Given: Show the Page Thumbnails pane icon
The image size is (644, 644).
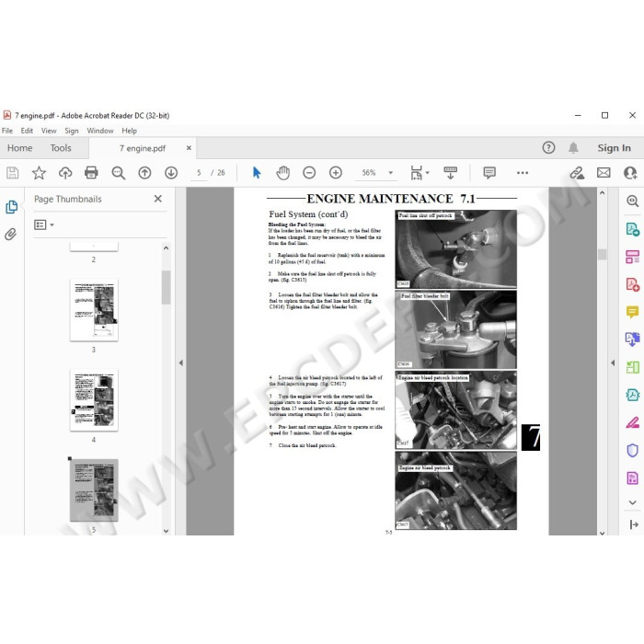Looking at the screenshot, I should [x=11, y=207].
